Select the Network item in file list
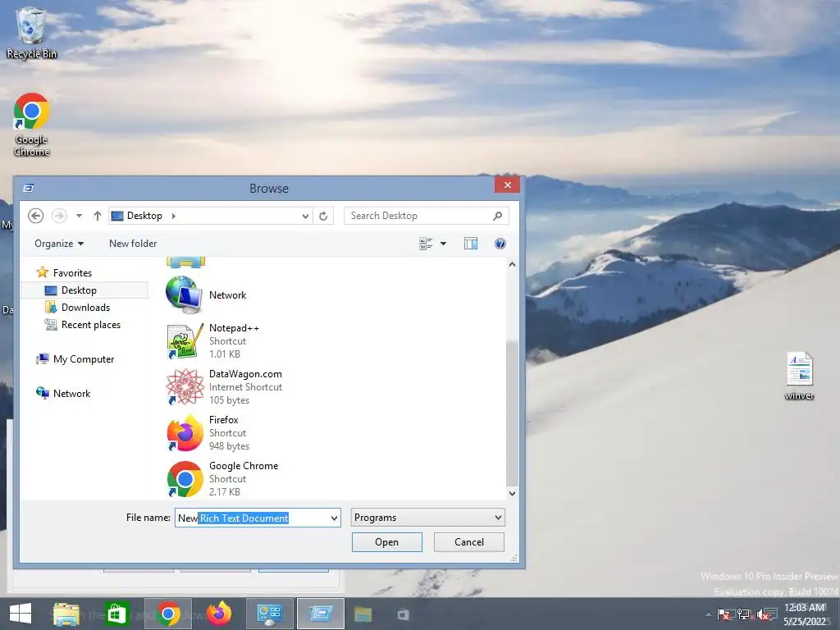Image resolution: width=840 pixels, height=630 pixels. click(x=206, y=294)
